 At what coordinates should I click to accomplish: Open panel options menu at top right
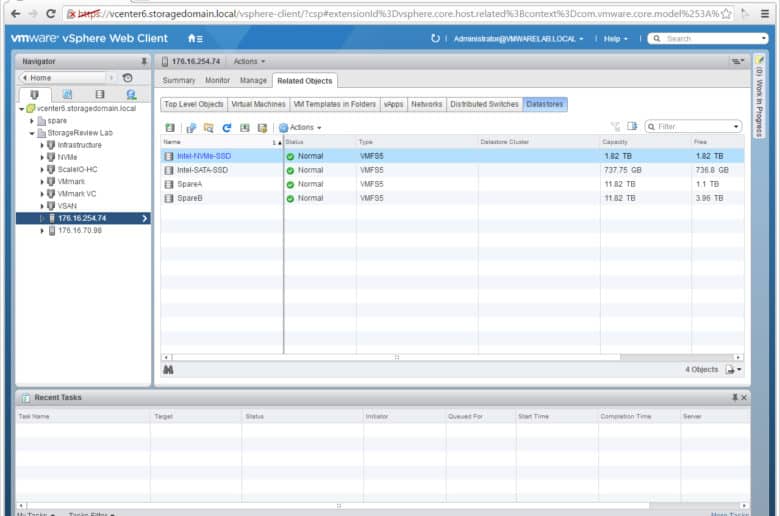pos(737,61)
